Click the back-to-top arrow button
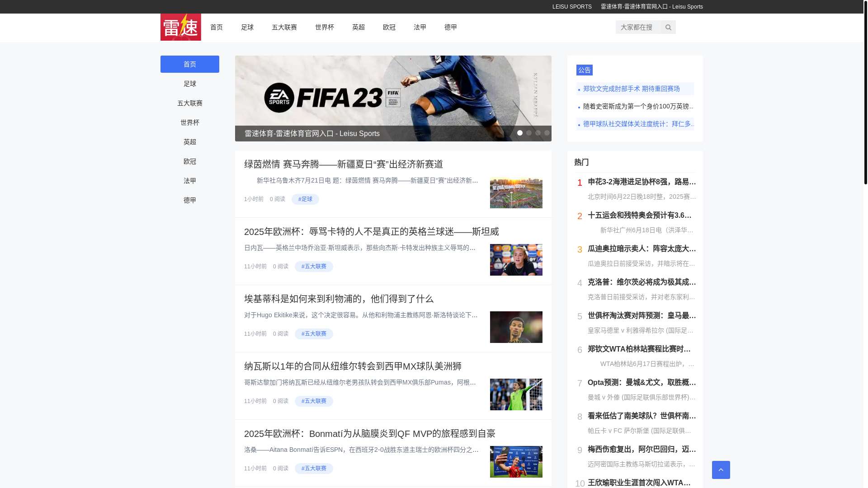This screenshot has height=488, width=868. tap(721, 470)
